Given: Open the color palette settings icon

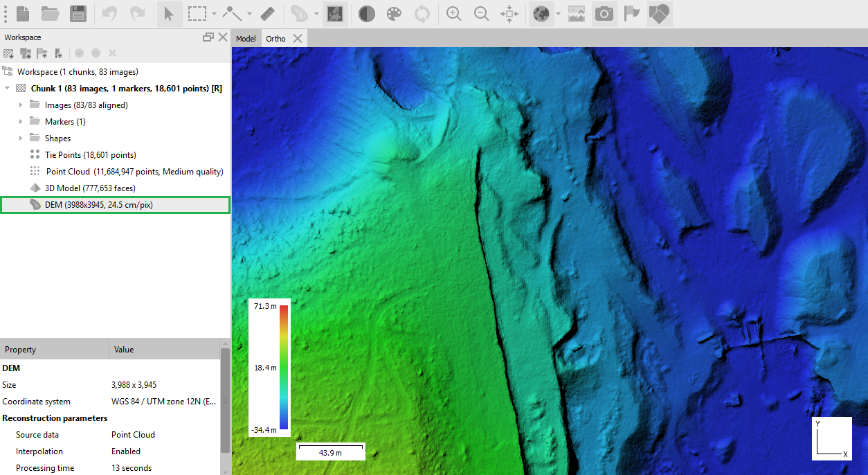Looking at the screenshot, I should 393,14.
